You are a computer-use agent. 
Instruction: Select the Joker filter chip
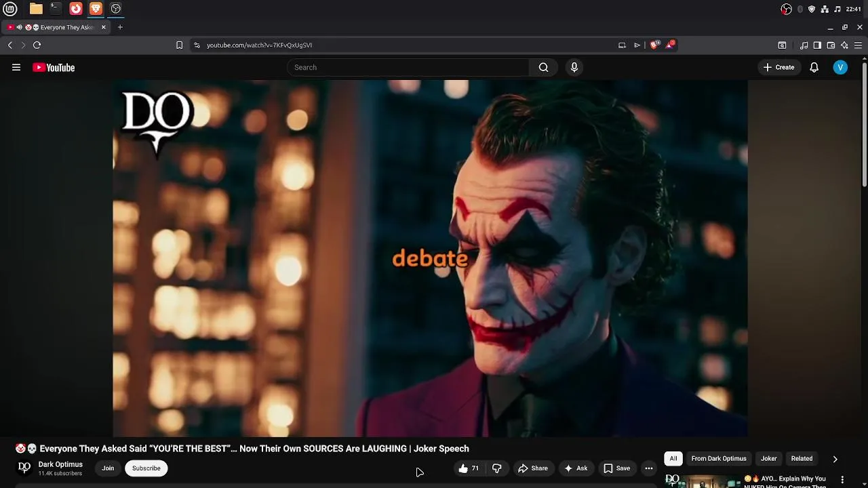coord(768,459)
